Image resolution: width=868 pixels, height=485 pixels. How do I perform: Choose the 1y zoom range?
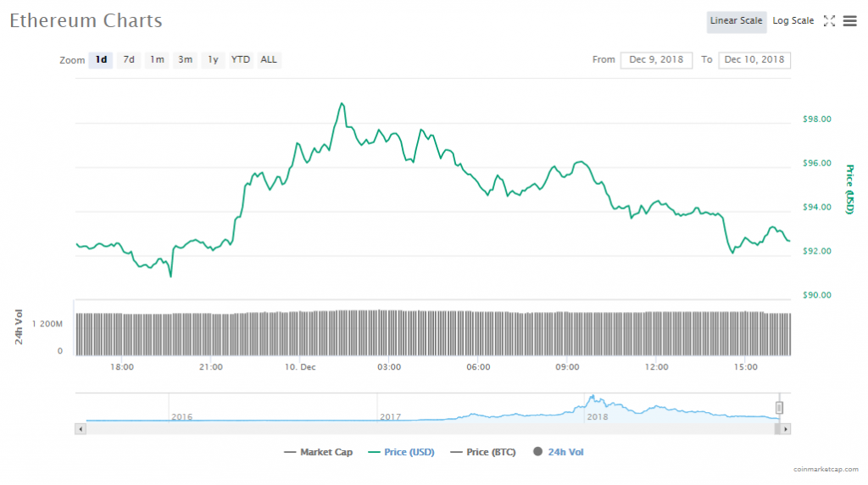coord(213,60)
